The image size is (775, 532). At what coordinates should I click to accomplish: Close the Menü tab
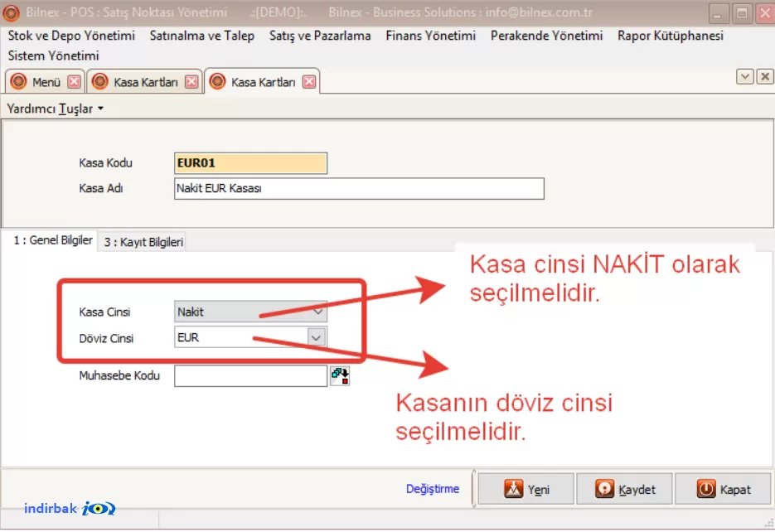point(74,81)
